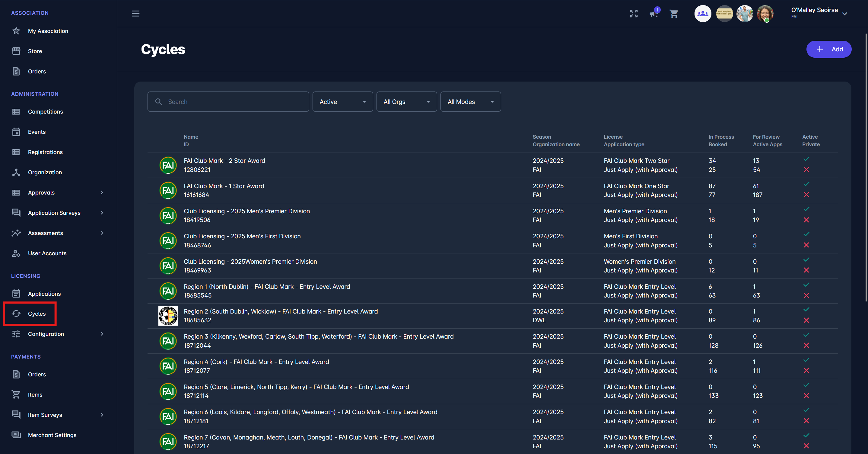This screenshot has height=454, width=868.
Task: Open Competitions in the sidebar
Action: tap(45, 112)
